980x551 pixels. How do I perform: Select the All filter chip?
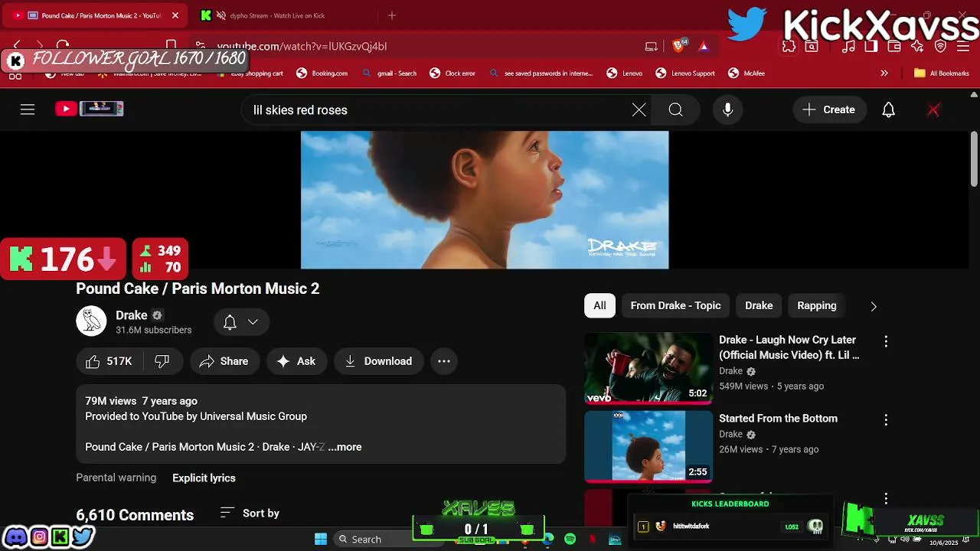coord(599,305)
